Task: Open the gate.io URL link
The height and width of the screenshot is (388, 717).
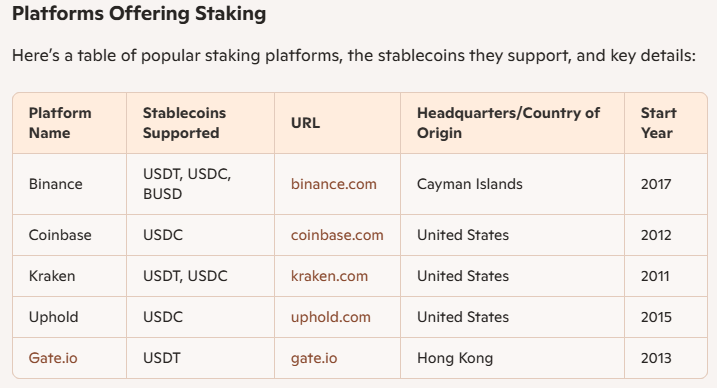Action: coord(314,358)
